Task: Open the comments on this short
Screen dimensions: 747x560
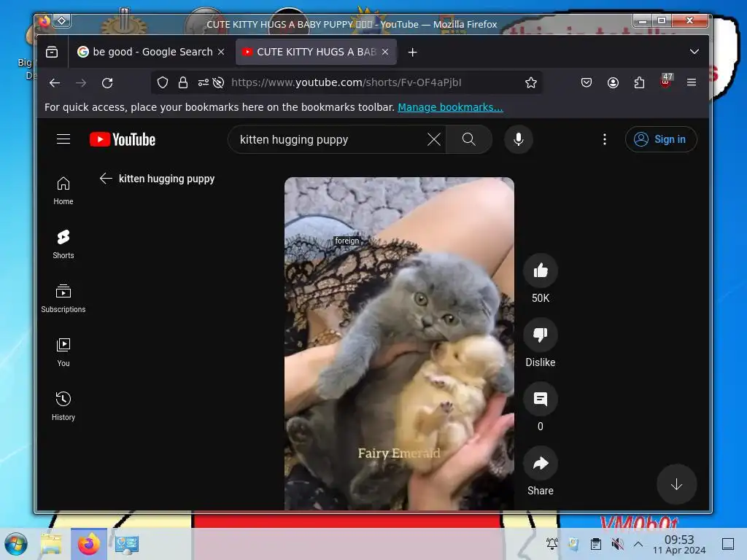Action: point(541,399)
